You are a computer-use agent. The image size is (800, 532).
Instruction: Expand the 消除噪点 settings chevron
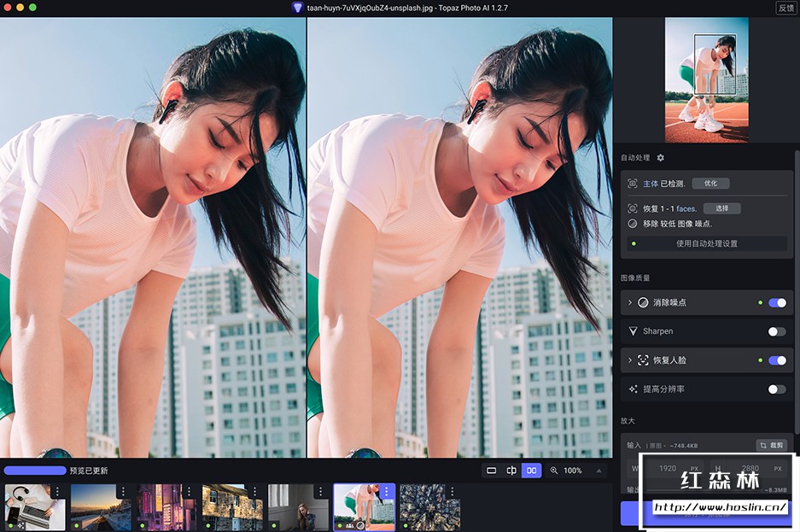tap(630, 302)
